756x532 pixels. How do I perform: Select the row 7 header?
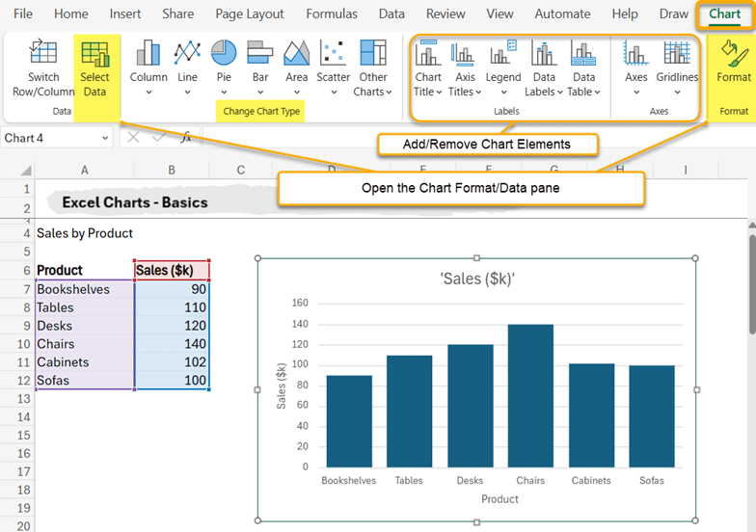pos(17,289)
